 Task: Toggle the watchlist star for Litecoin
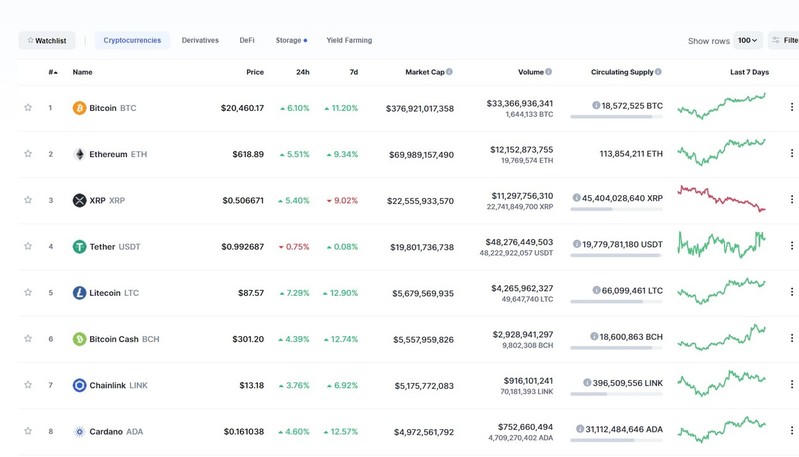28,293
